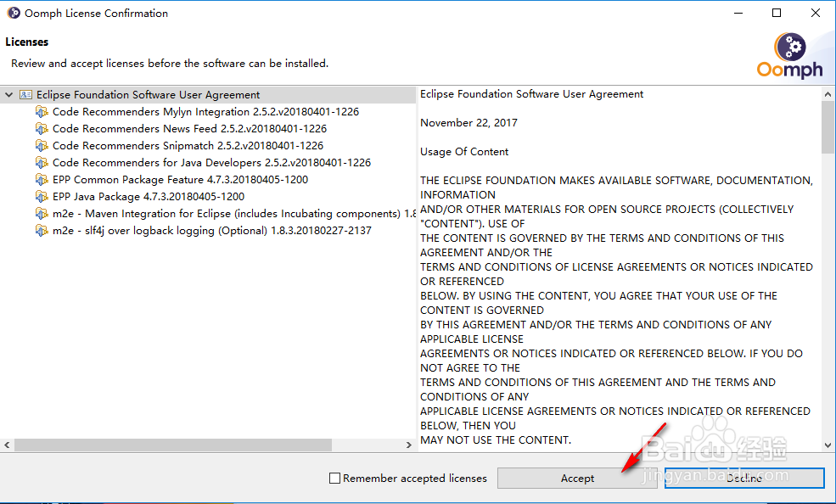Click the license text vertical scrollbar thumb
This screenshot has height=504, width=836.
pos(828,128)
